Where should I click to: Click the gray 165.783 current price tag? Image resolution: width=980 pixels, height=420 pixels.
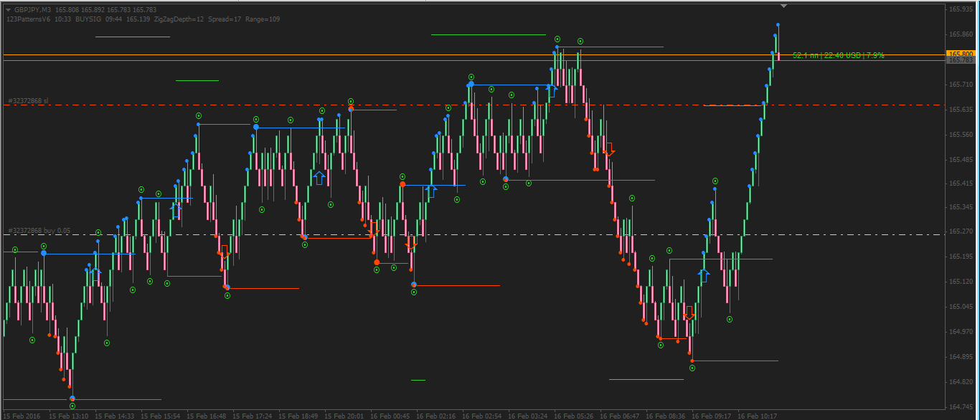coord(961,60)
